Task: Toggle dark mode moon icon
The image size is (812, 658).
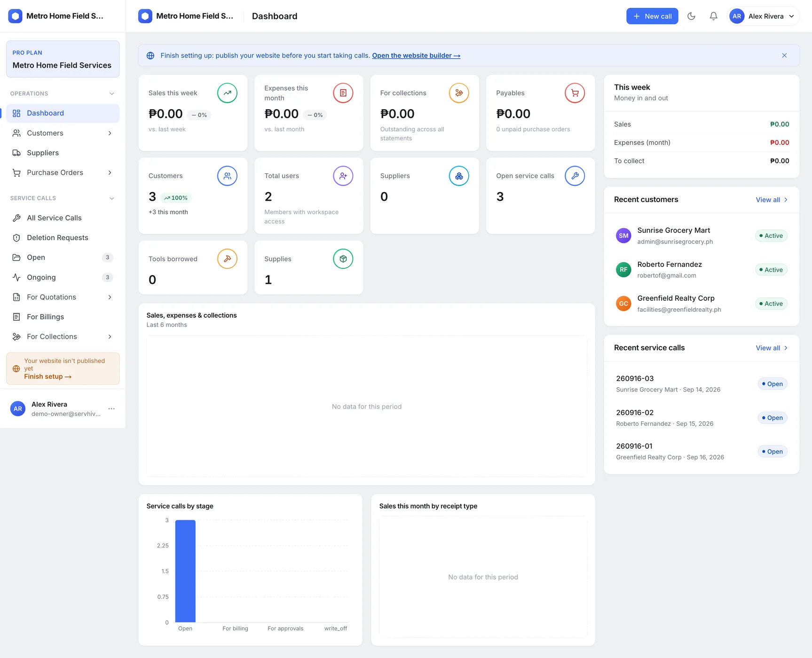Action: [x=691, y=16]
